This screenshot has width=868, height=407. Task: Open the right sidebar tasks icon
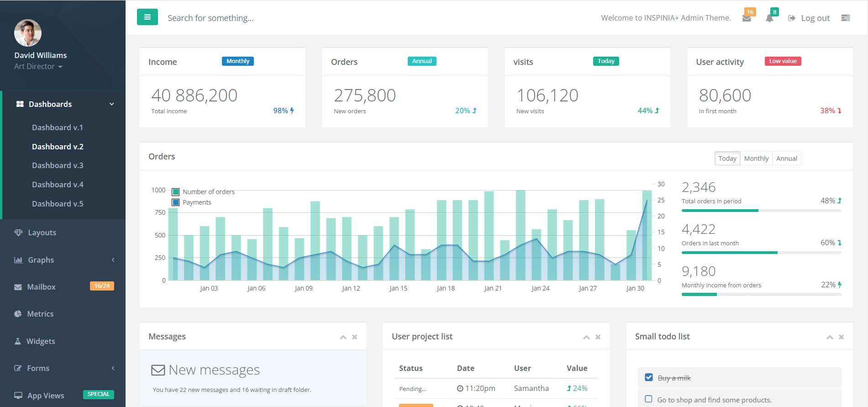[x=846, y=18]
